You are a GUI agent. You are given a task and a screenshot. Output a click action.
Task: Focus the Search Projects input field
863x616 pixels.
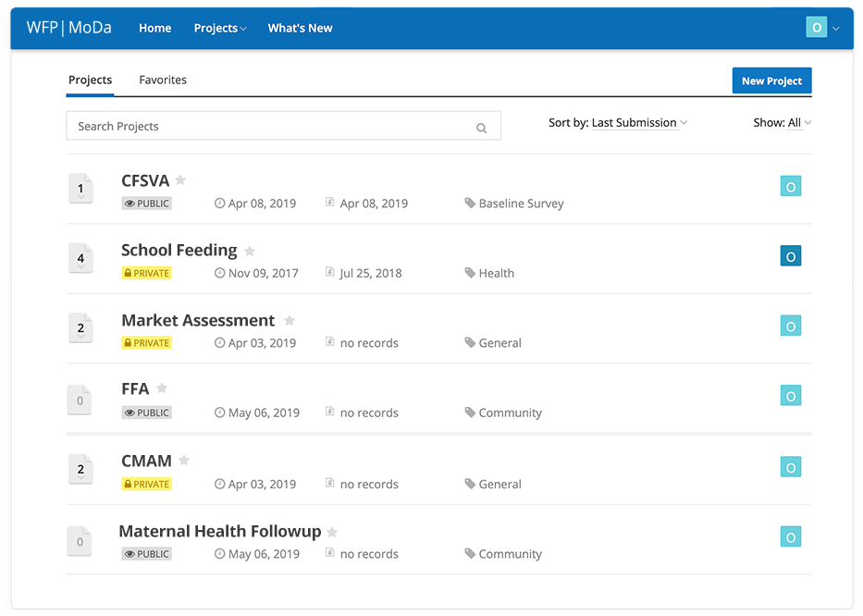point(283,126)
